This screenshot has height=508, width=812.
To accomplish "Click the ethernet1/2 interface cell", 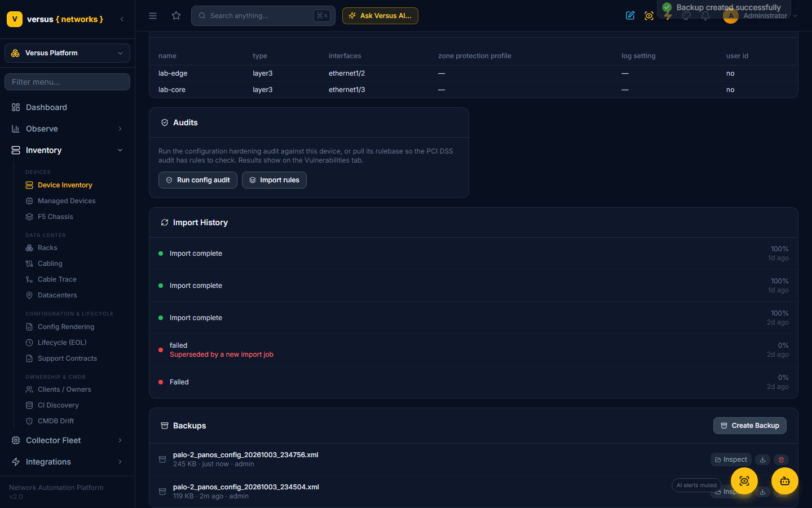I will click(347, 73).
